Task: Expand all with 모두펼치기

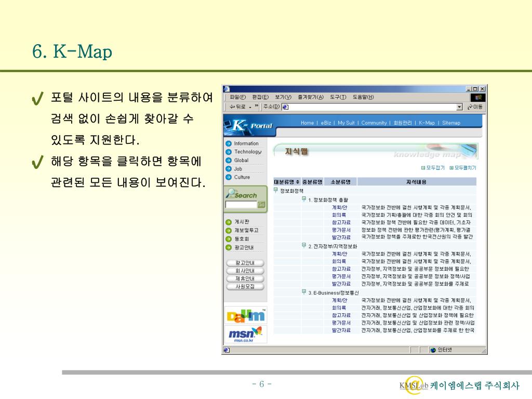Action: (463, 168)
